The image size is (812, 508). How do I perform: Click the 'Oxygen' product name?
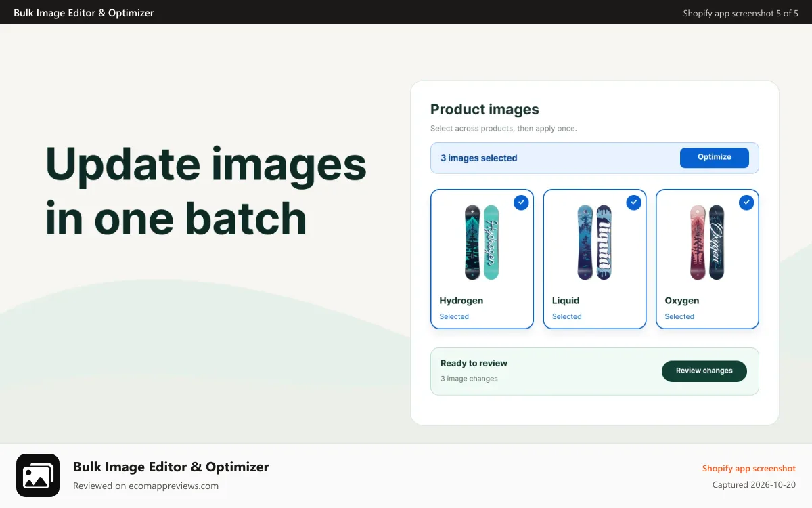(682, 301)
